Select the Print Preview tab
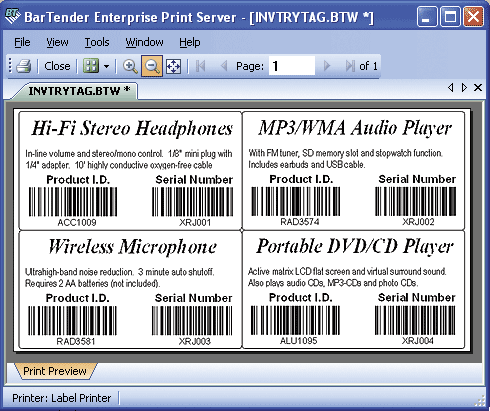The height and width of the screenshot is (411, 490). point(55,371)
